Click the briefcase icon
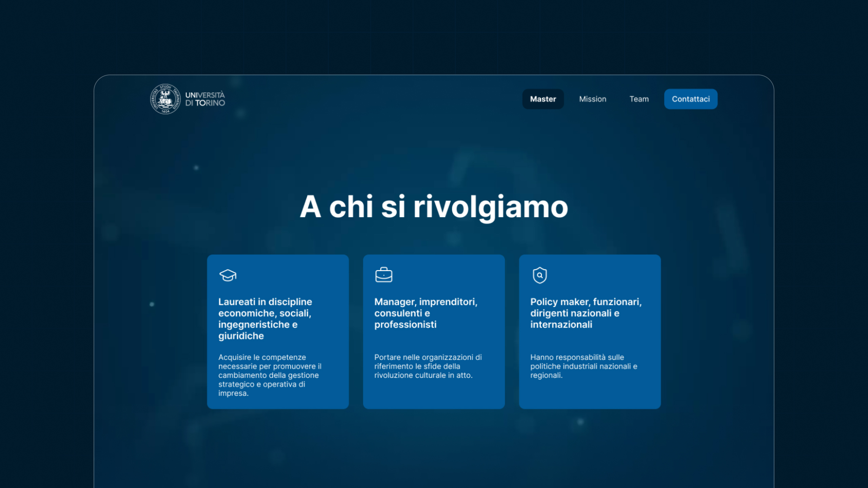This screenshot has height=488, width=868. (x=384, y=275)
